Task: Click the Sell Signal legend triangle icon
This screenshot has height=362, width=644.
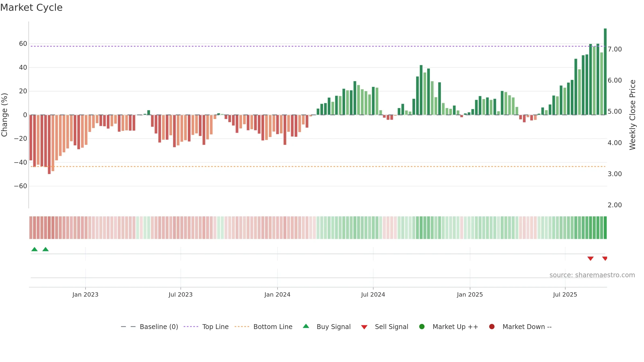Action: pos(364,327)
